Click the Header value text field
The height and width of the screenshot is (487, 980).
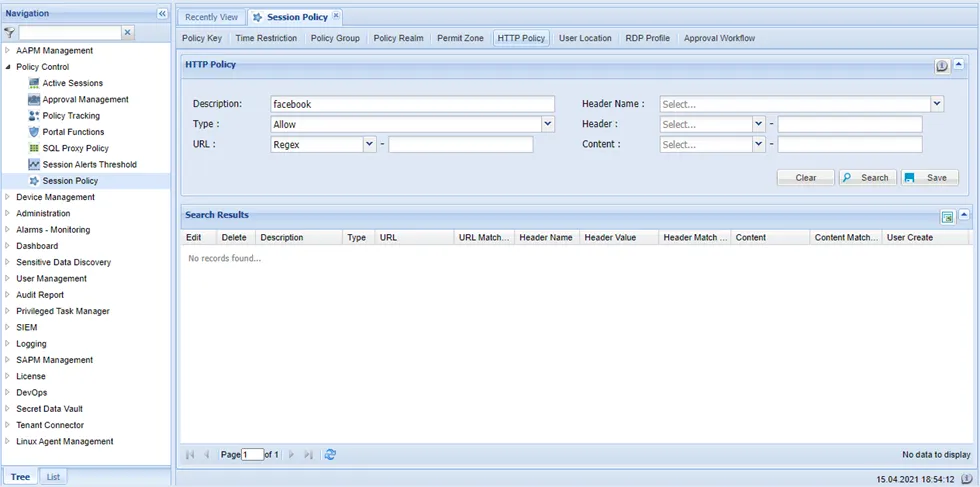[x=850, y=124]
